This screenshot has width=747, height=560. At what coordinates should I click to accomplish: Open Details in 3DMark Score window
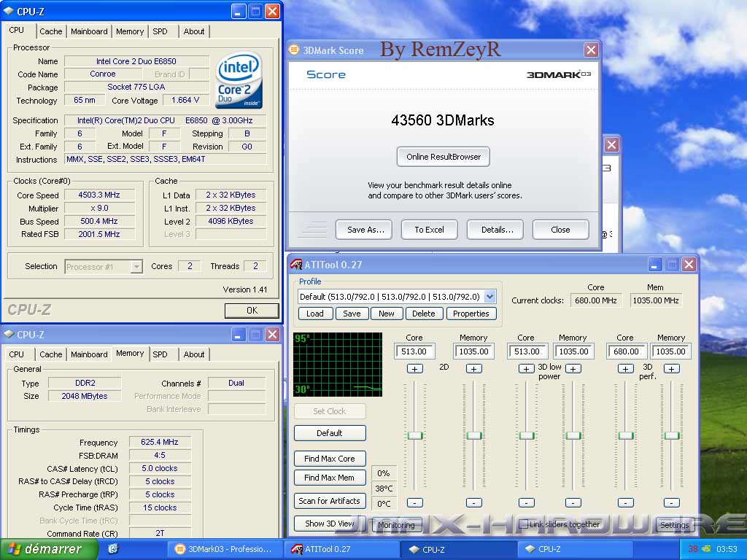[495, 230]
